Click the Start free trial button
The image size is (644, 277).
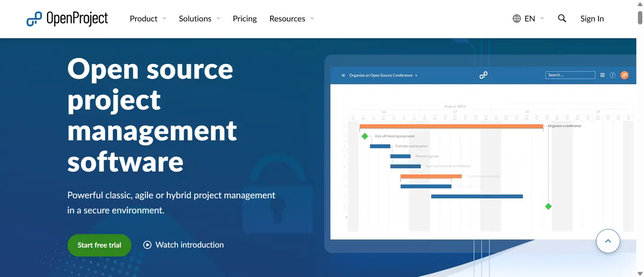coord(99,245)
